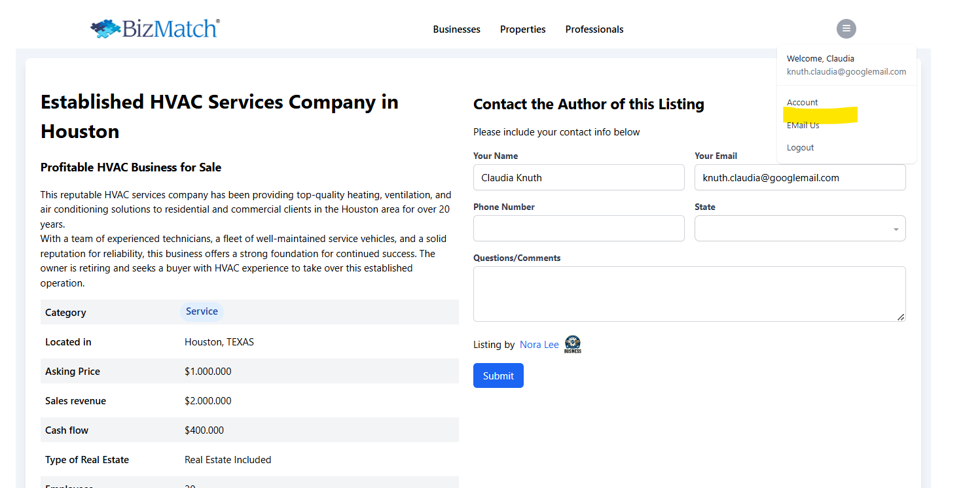Screen dimensions: 980x488
Task: Grab the comments box resize handle
Action: pos(901,317)
